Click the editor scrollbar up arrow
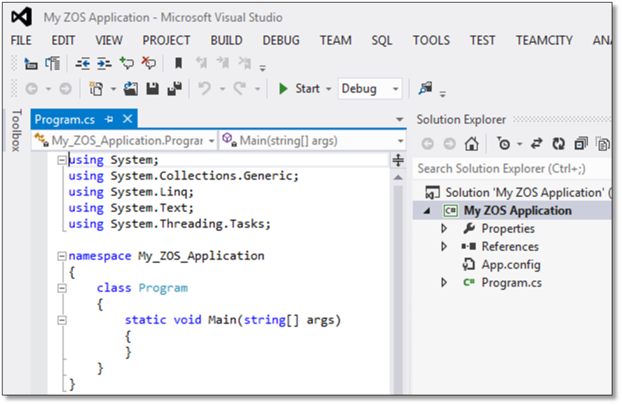622x405 pixels. (x=398, y=177)
